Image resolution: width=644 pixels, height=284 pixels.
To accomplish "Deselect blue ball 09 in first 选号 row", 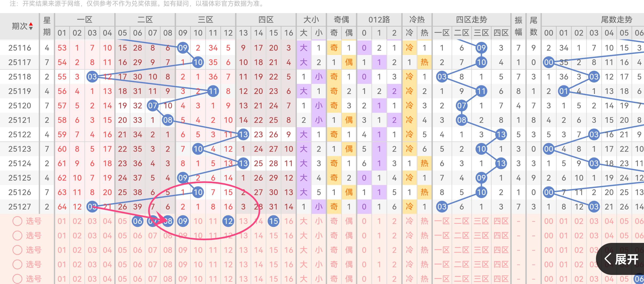I will click(x=183, y=221).
